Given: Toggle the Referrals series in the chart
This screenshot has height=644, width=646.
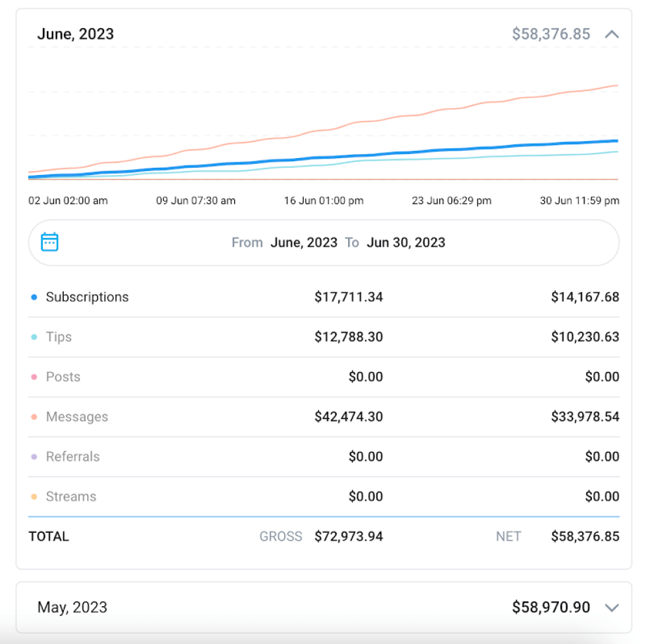Looking at the screenshot, I should coord(72,457).
